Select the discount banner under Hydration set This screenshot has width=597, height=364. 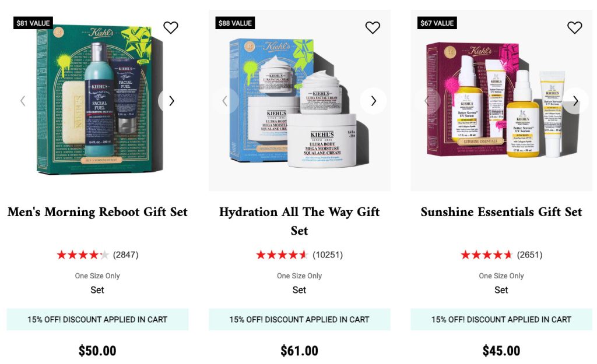tap(299, 320)
